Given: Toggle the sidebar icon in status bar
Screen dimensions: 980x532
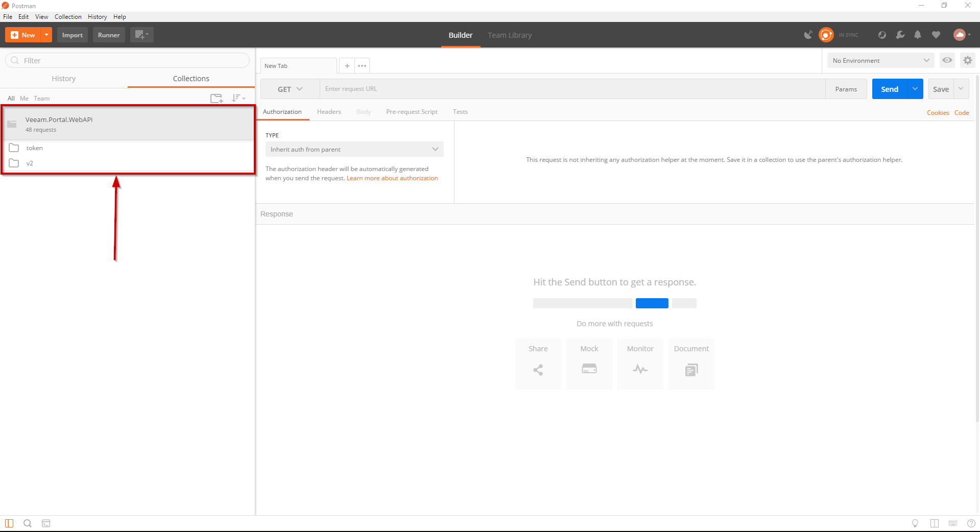Looking at the screenshot, I should 9,523.
